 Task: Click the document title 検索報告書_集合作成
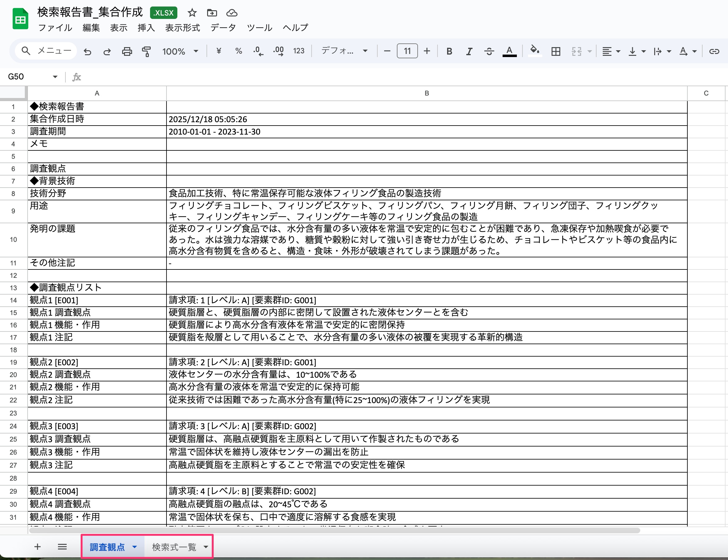click(x=90, y=12)
